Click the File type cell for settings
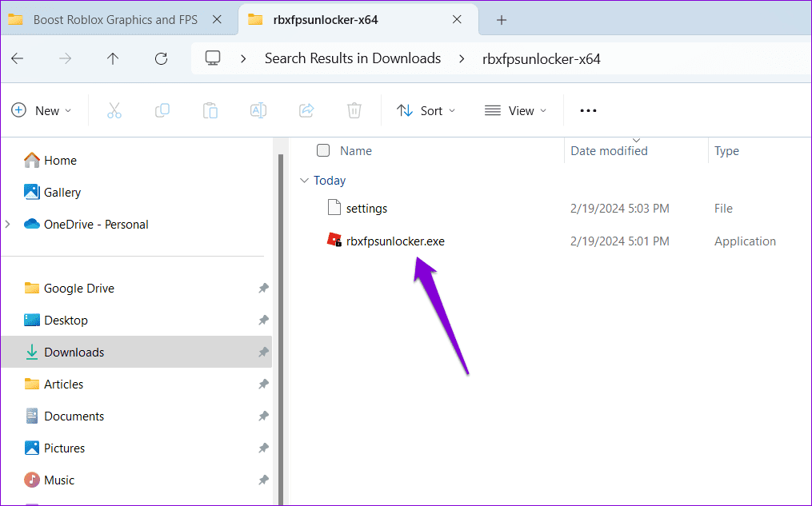This screenshot has width=812, height=506. click(723, 209)
